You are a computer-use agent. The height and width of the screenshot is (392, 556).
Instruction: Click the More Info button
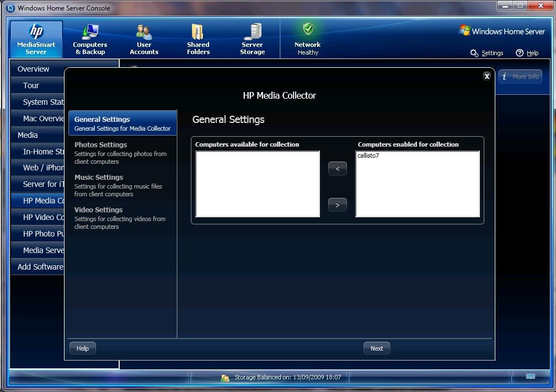[520, 77]
